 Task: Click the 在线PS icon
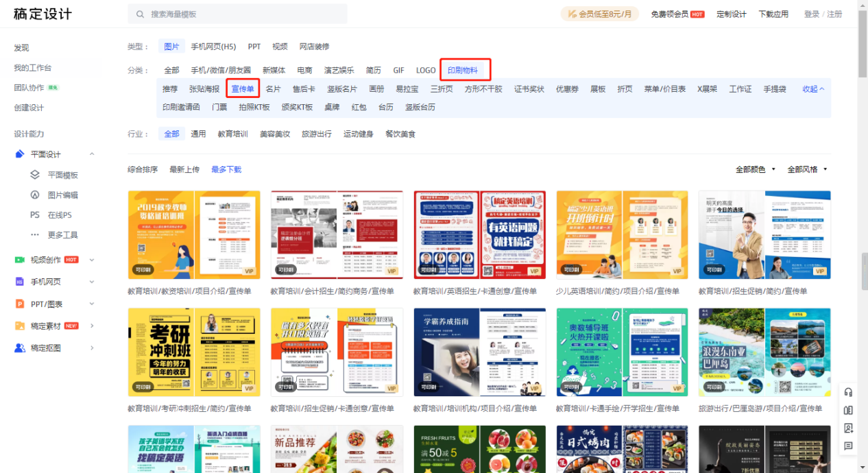coord(35,215)
